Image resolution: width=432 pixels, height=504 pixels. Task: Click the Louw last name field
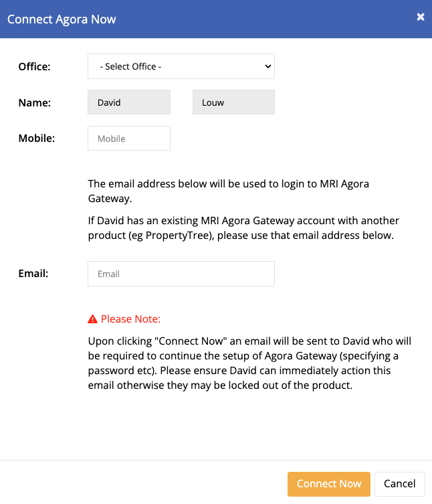point(233,102)
